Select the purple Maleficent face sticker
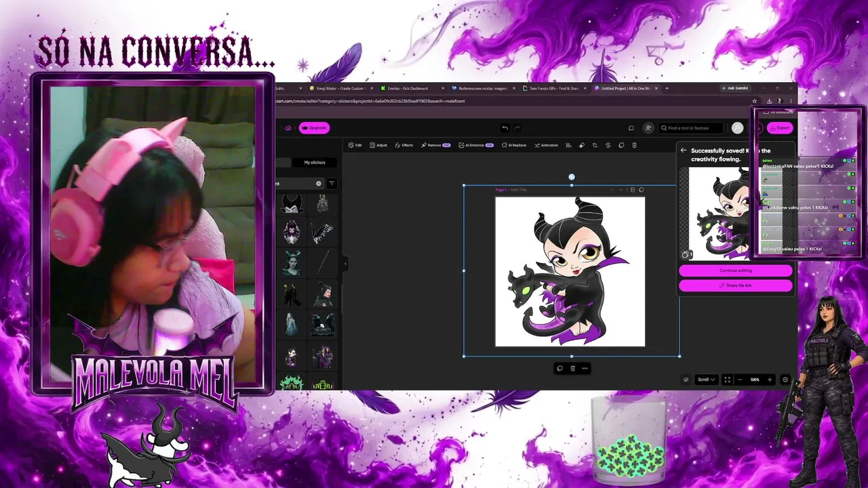This screenshot has height=488, width=868. coord(292,232)
